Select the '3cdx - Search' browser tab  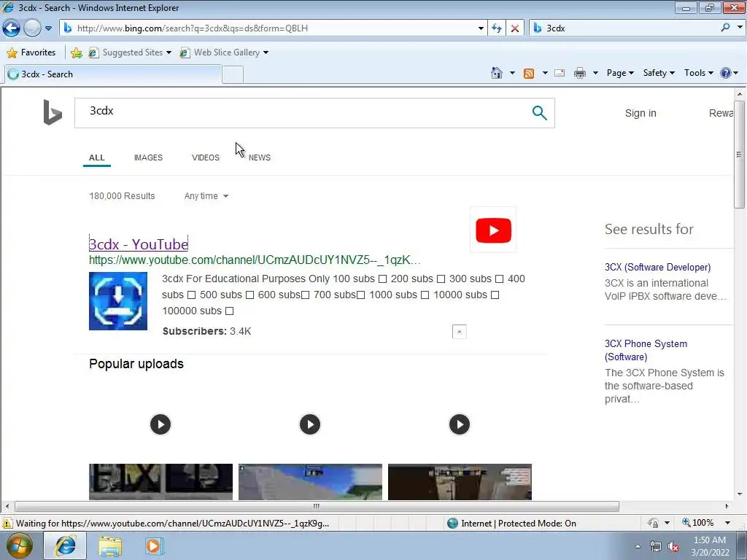pyautogui.click(x=113, y=74)
